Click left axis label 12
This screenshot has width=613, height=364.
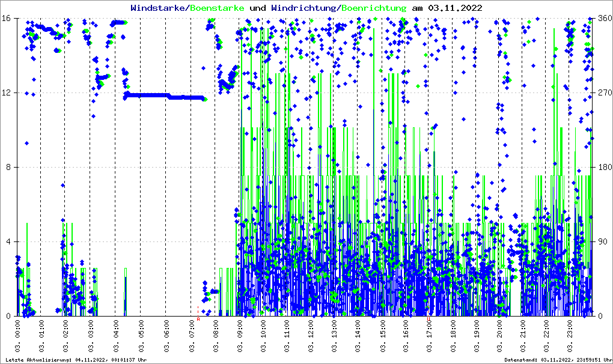click(x=5, y=93)
